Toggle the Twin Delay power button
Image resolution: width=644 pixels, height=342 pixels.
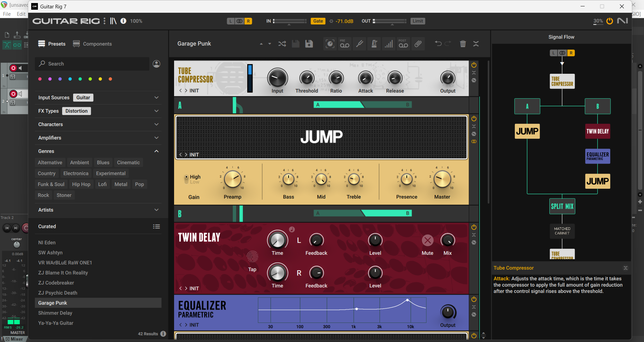pyautogui.click(x=474, y=227)
